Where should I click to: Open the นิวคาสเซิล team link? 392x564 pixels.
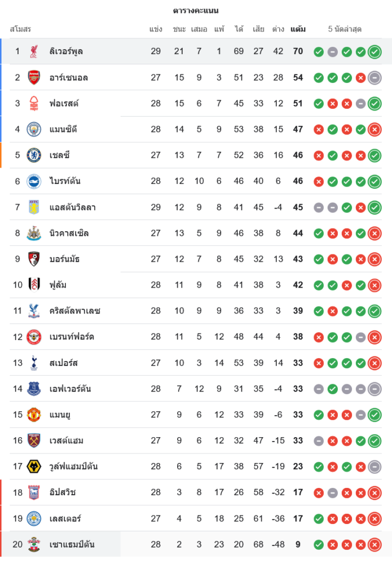click(x=69, y=233)
